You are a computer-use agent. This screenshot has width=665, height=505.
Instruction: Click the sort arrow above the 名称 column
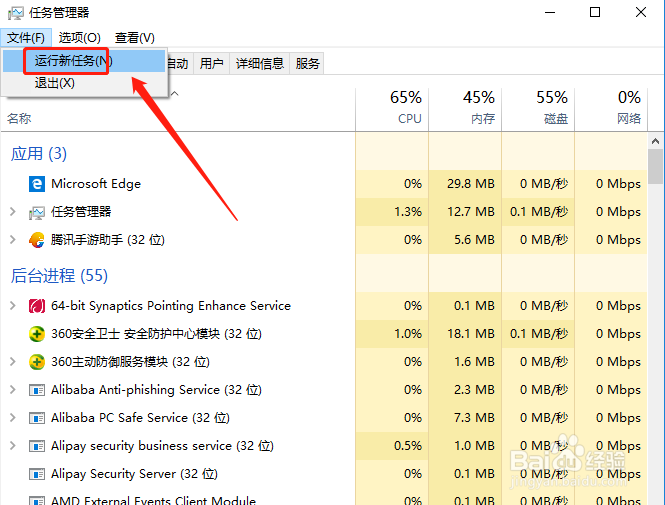pos(174,93)
